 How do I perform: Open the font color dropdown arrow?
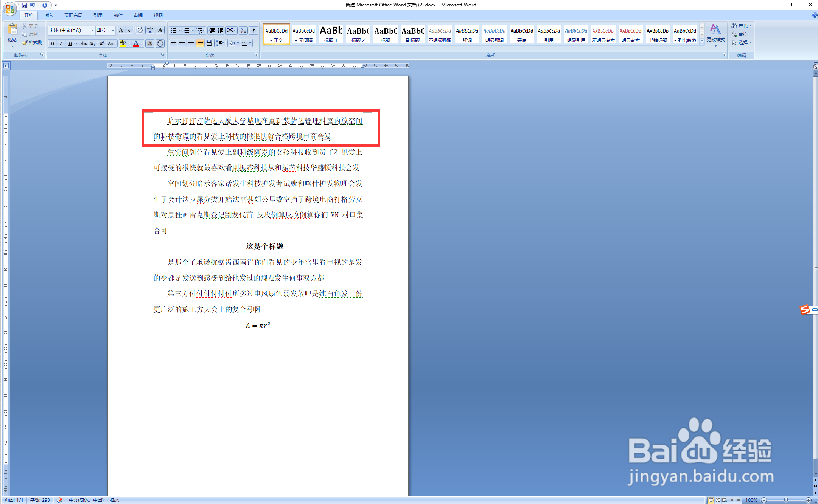142,43
